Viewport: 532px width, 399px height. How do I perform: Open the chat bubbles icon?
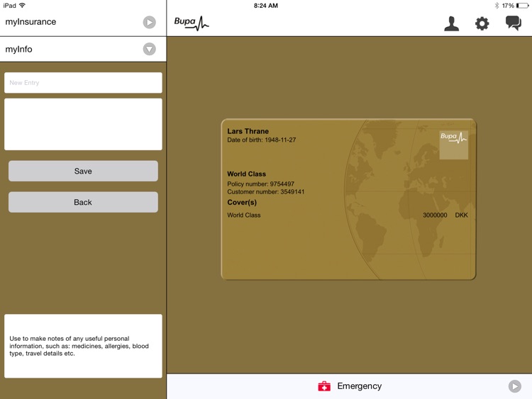[514, 23]
